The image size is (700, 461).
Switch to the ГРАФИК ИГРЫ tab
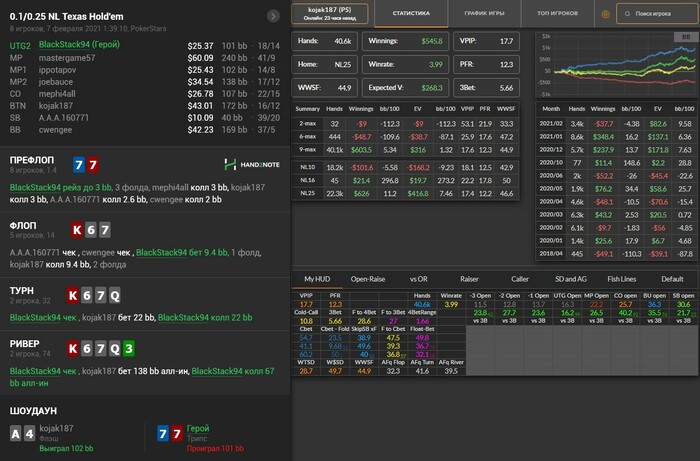pyautogui.click(x=484, y=13)
